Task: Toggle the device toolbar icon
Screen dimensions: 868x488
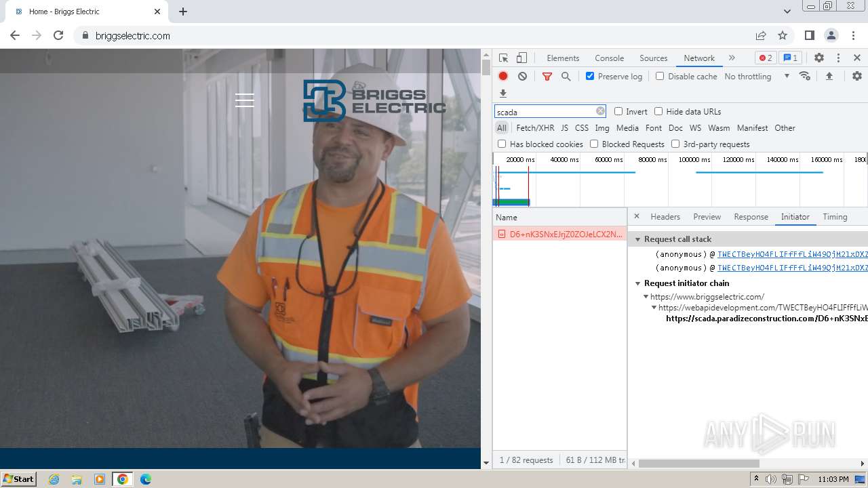Action: (x=521, y=58)
